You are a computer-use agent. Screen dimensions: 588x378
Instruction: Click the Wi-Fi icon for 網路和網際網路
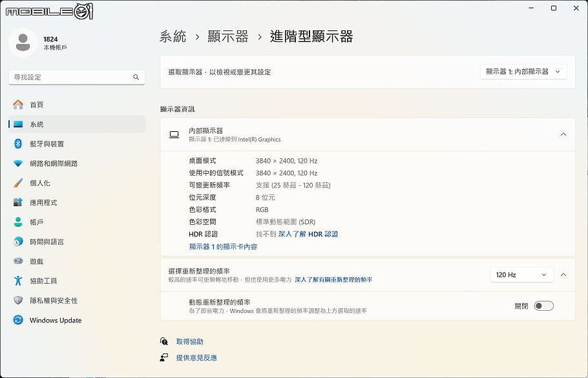(18, 163)
